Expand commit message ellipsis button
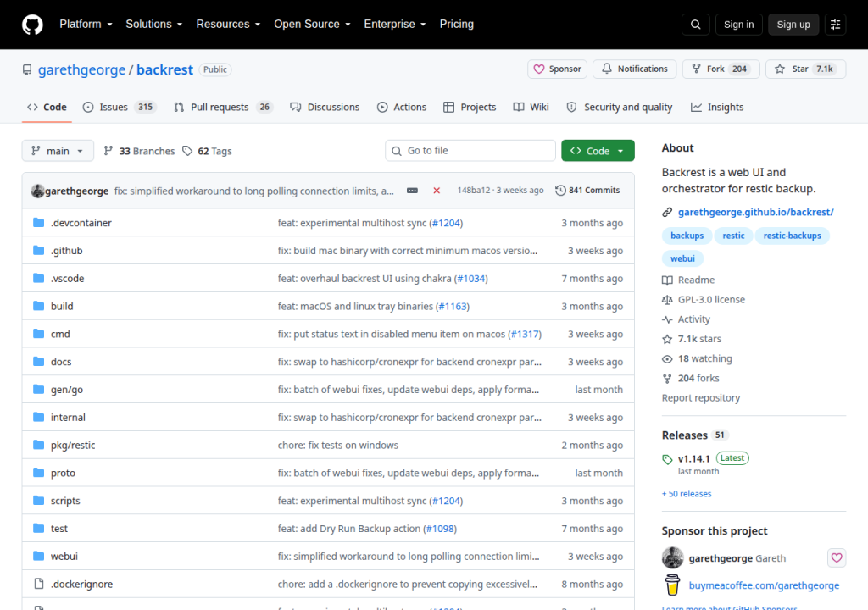868x610 pixels. (413, 191)
